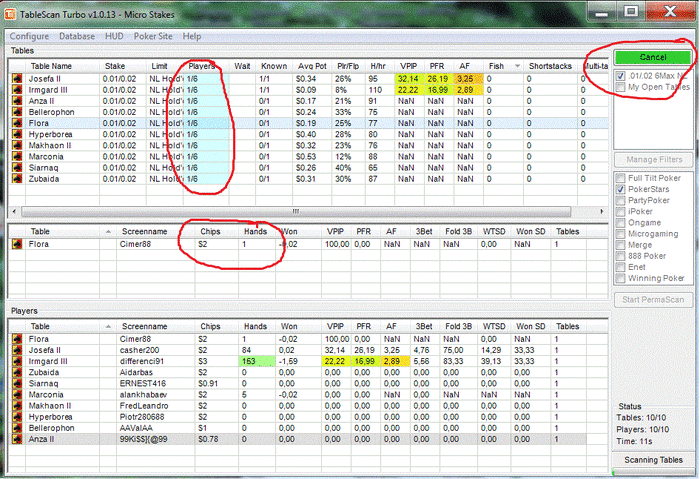Open the Configure menu
The width and height of the screenshot is (700, 479).
click(29, 36)
